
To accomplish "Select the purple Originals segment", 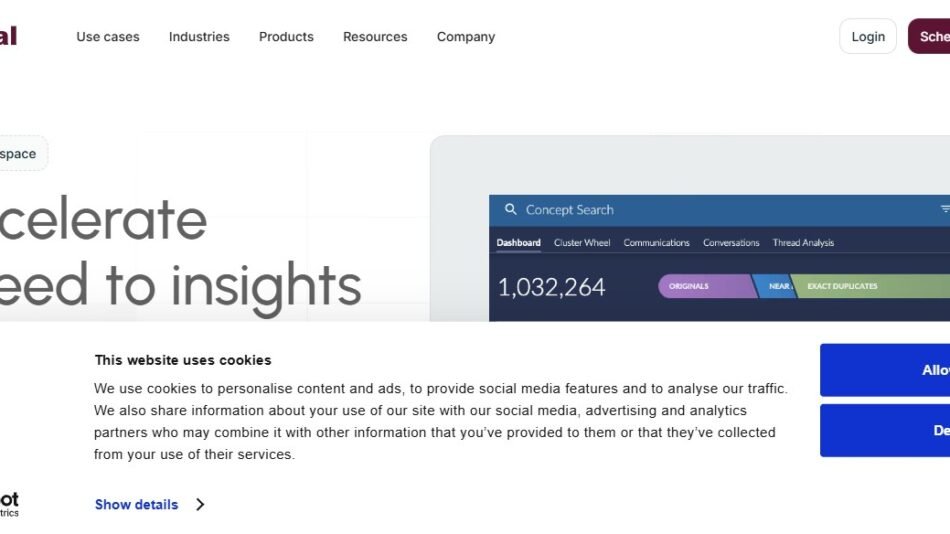I will (x=700, y=286).
